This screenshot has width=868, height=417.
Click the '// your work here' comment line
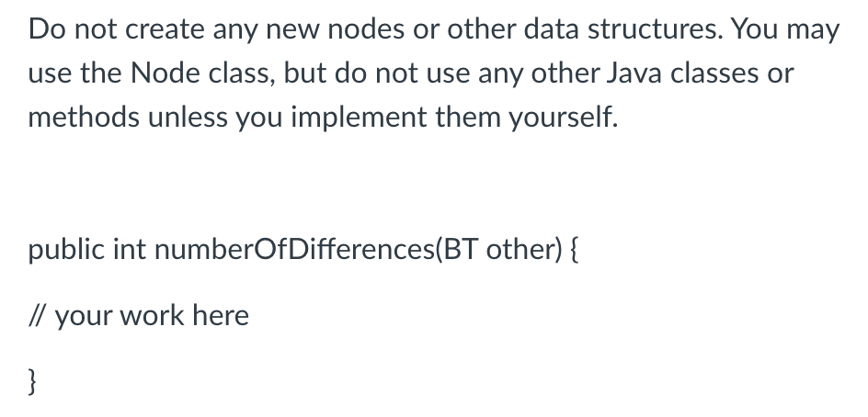click(139, 316)
